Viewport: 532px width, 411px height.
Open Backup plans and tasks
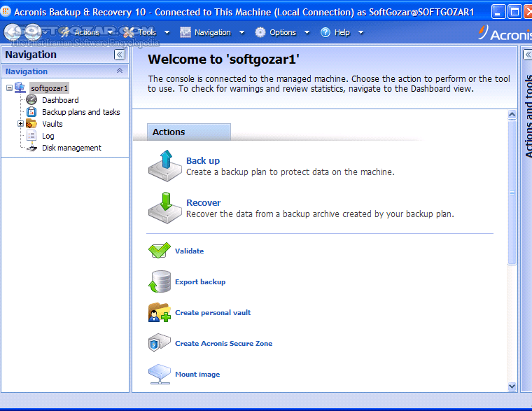tap(80, 112)
